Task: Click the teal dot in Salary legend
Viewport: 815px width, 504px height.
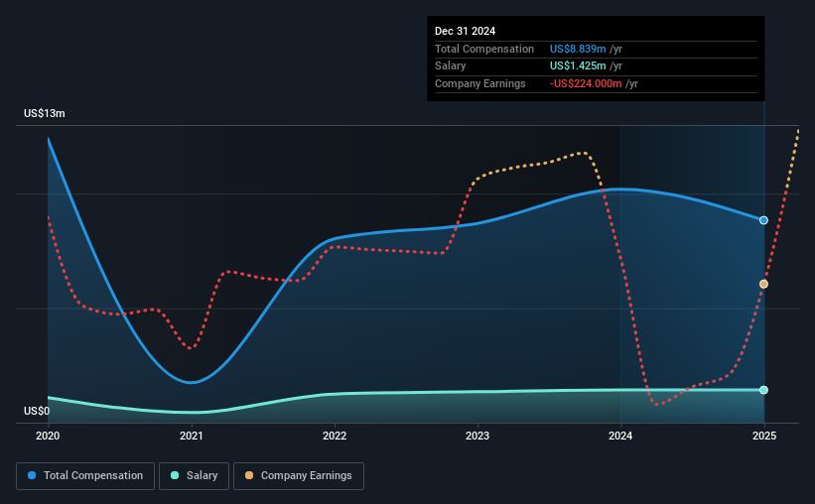Action: pos(175,475)
